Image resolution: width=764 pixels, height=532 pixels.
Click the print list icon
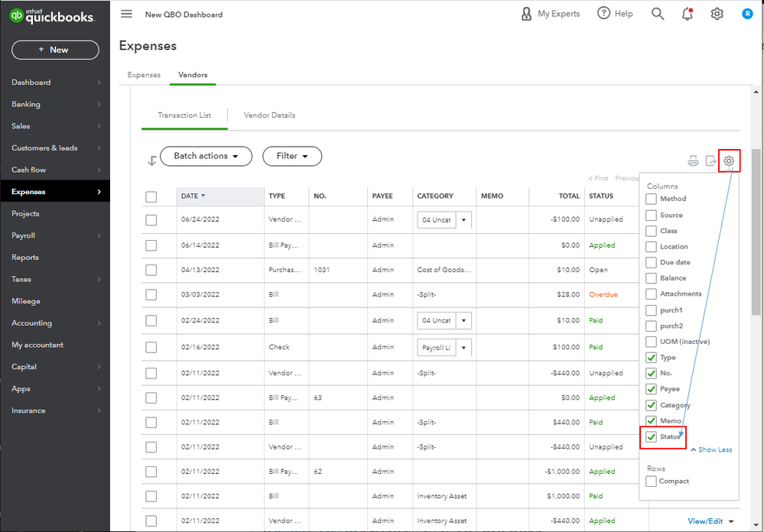pos(693,161)
